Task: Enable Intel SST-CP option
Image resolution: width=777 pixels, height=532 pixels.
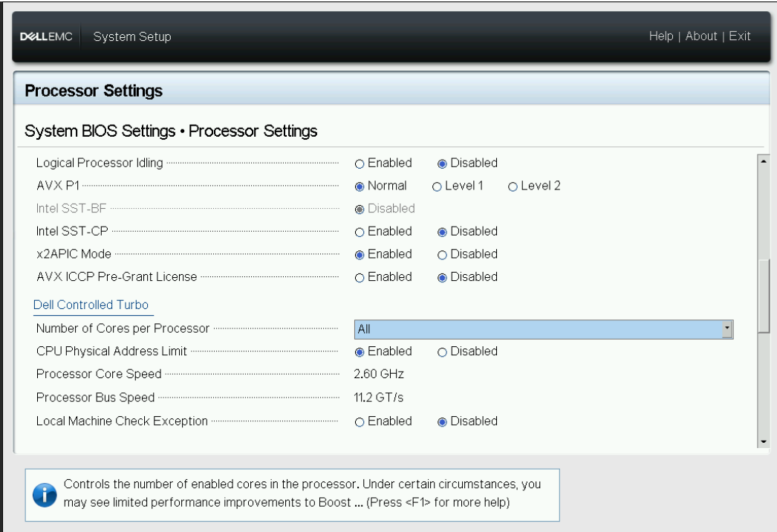Action: click(x=360, y=232)
